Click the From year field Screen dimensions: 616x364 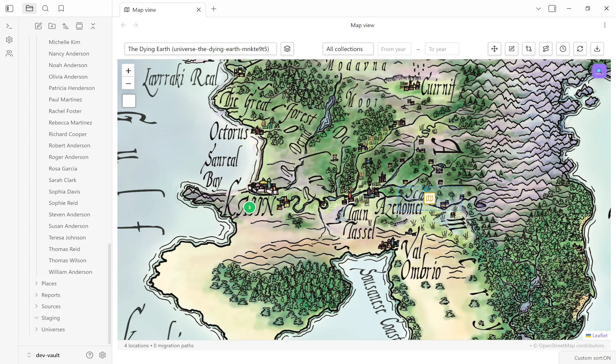point(394,49)
